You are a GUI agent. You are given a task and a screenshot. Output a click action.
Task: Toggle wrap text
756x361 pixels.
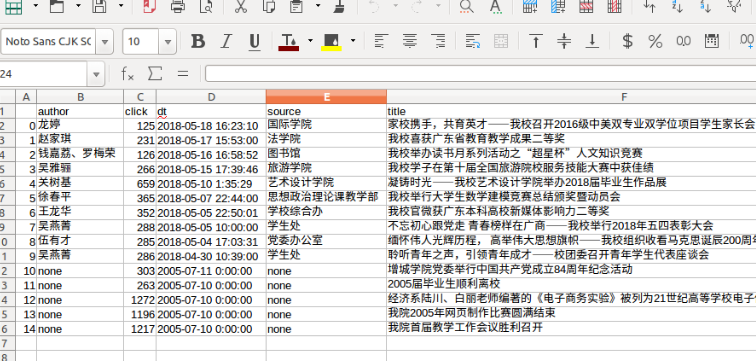473,41
